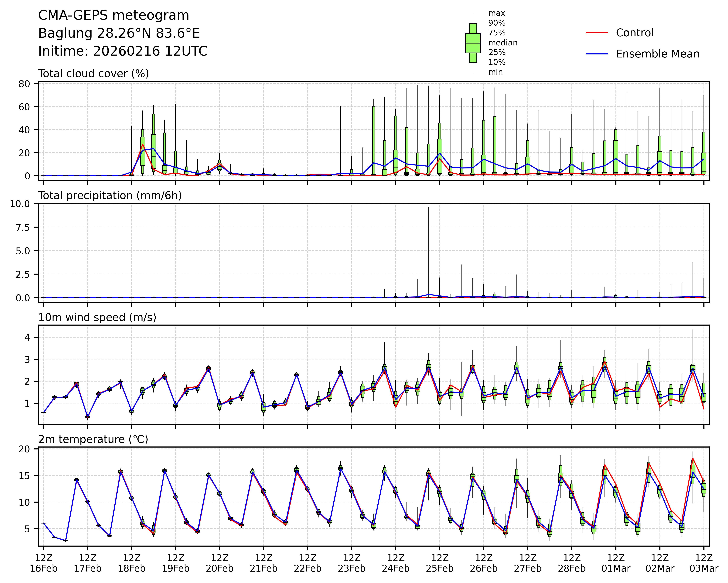Screen dimensions: 728x583
Task: Click the 'CMA-GEPS meteogram' heading
Action: [113, 16]
